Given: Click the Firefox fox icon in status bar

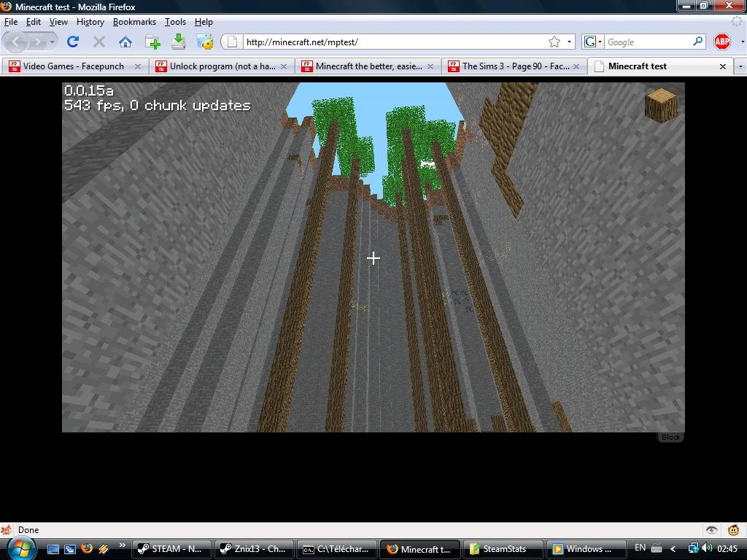Looking at the screenshot, I should [x=7, y=530].
